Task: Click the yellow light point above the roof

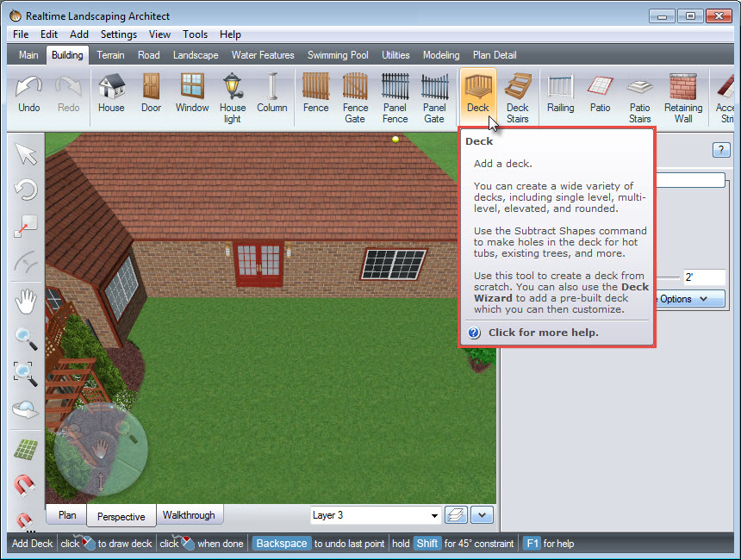Action: click(395, 140)
